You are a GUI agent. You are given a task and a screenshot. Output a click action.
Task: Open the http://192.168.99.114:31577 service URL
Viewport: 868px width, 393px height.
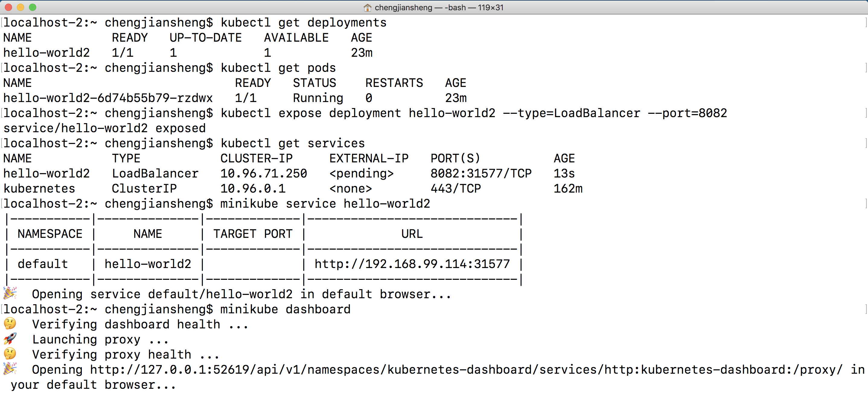[x=412, y=264]
